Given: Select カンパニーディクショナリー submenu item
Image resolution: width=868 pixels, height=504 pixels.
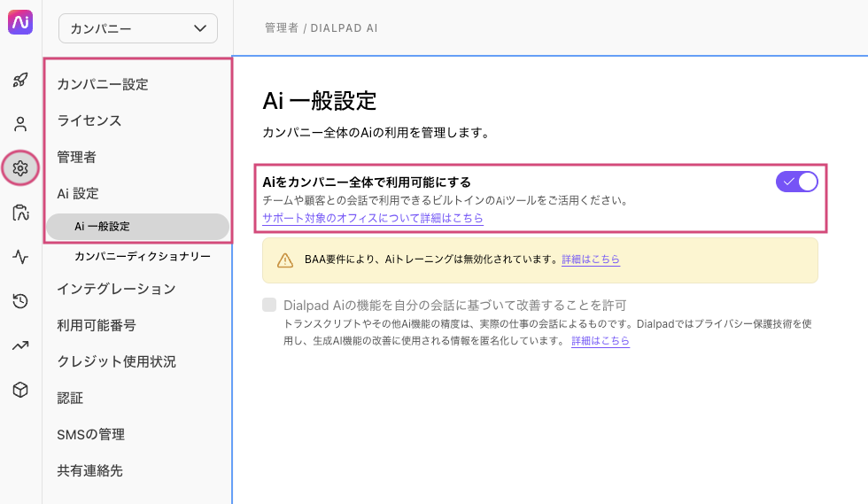Looking at the screenshot, I should [x=143, y=257].
